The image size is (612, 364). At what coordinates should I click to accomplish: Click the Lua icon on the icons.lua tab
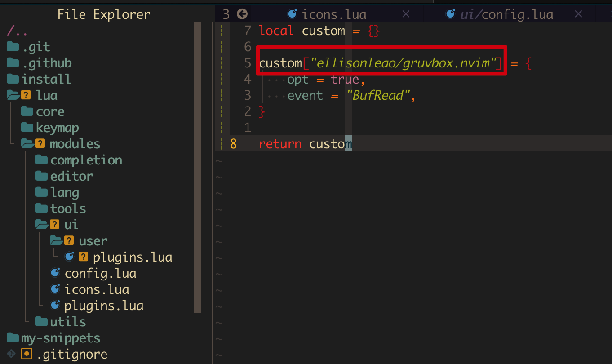(293, 14)
